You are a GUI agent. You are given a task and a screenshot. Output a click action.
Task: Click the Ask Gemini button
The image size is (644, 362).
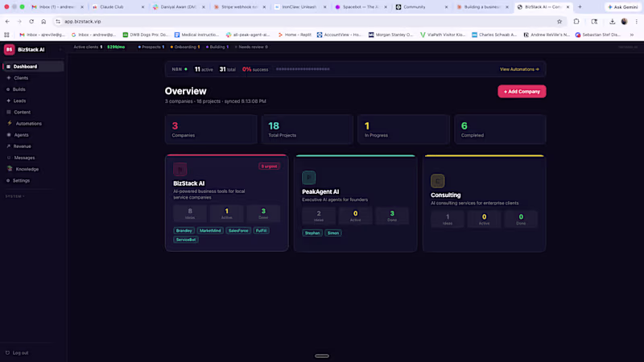coord(623,7)
